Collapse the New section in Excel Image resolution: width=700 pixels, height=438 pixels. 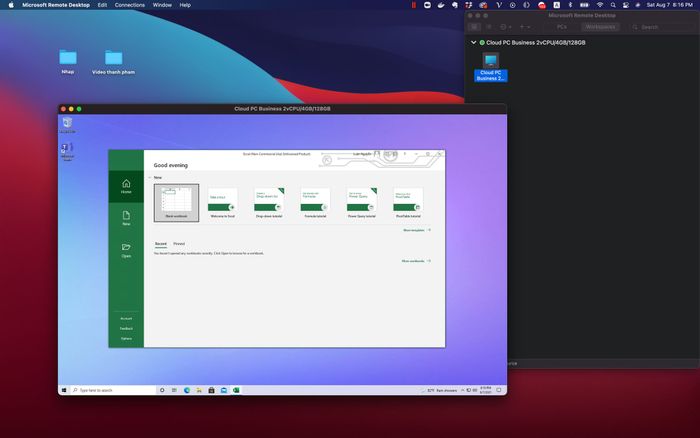coord(150,178)
